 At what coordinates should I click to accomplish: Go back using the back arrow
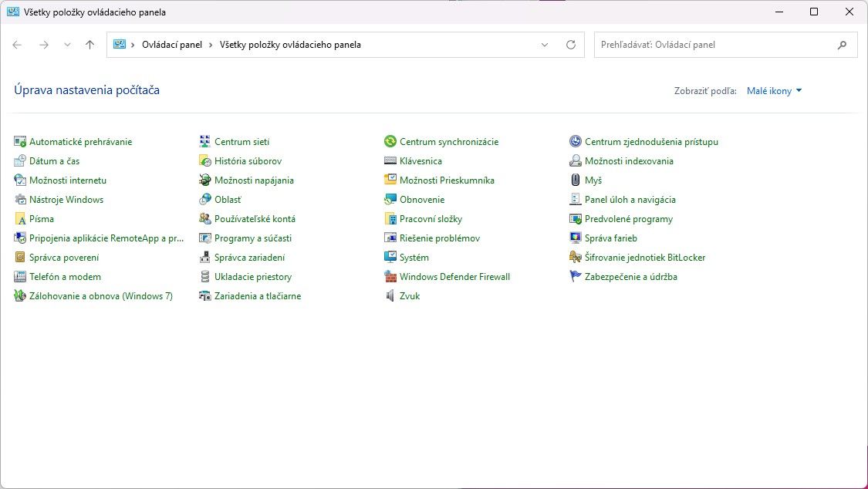pos(17,45)
